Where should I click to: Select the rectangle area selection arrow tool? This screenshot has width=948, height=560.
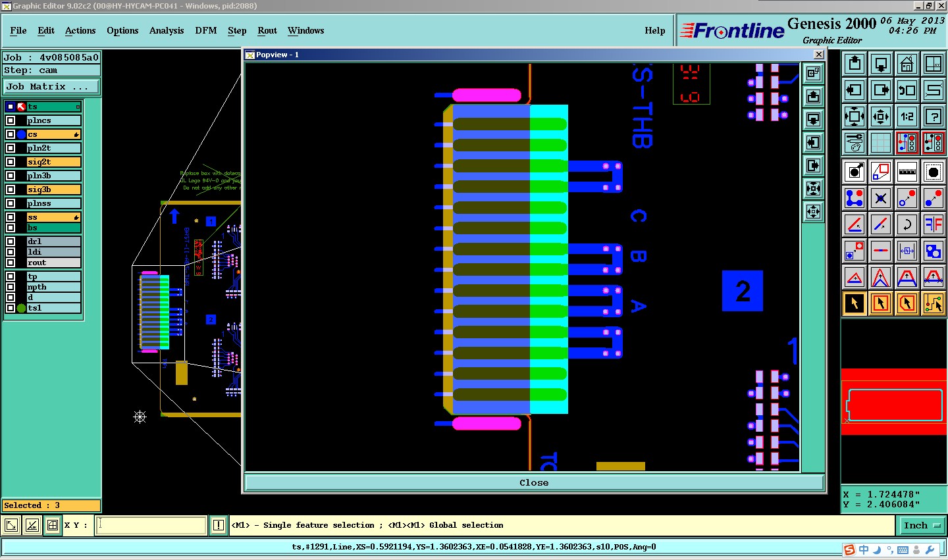coord(881,303)
